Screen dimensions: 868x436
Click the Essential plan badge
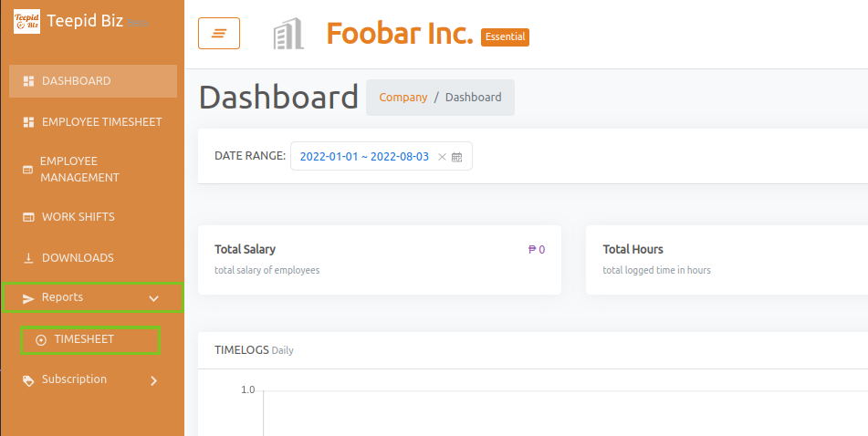point(505,37)
